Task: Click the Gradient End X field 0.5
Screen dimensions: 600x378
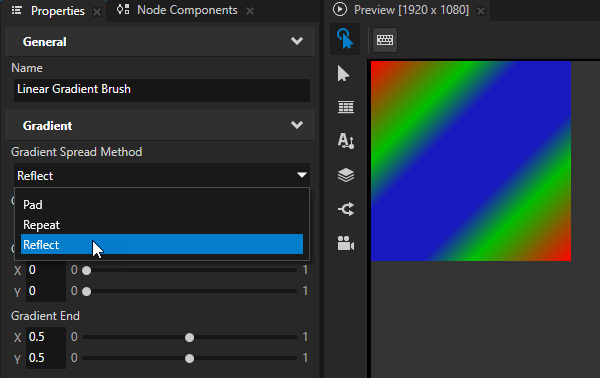Action: (46, 337)
